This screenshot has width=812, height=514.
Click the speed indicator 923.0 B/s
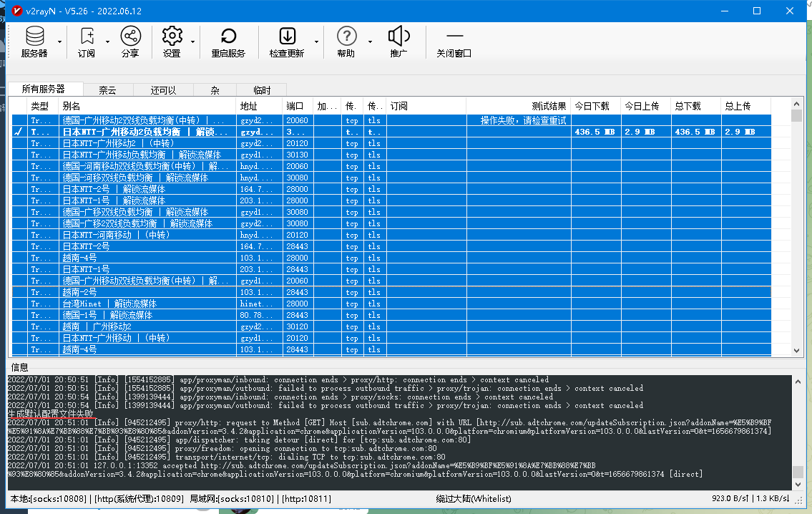[730, 498]
